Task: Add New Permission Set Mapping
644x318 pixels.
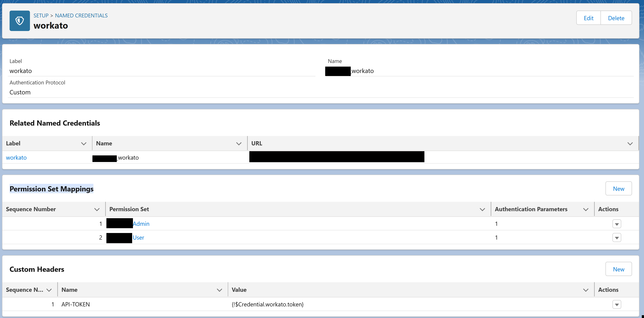Action: 618,189
